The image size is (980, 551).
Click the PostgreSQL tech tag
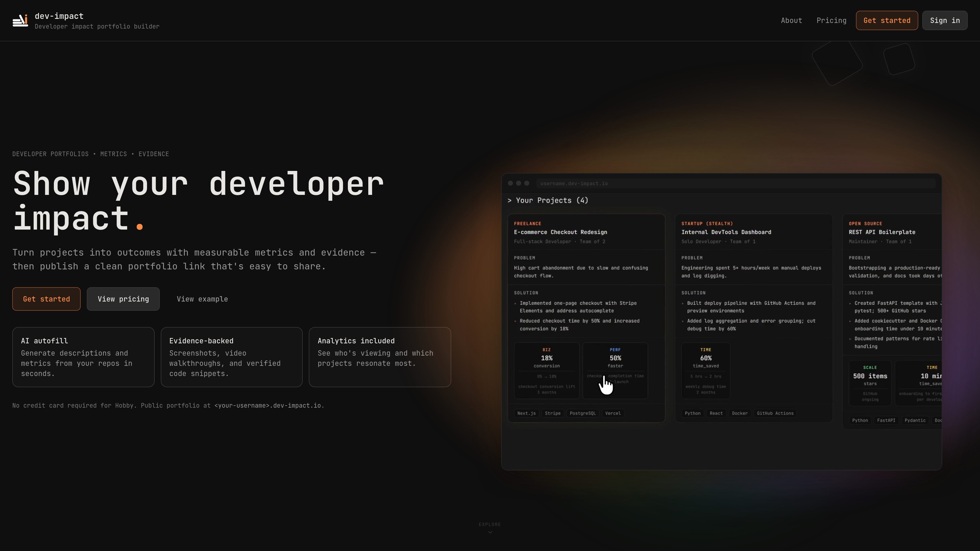(x=582, y=413)
